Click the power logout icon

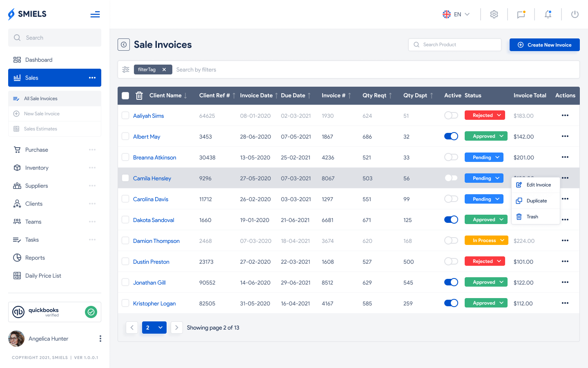click(575, 14)
